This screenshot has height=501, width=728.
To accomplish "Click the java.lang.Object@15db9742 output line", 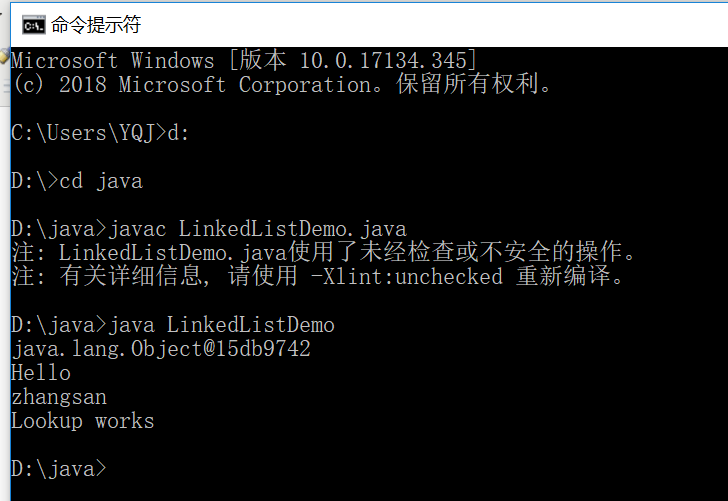I will click(x=161, y=349).
